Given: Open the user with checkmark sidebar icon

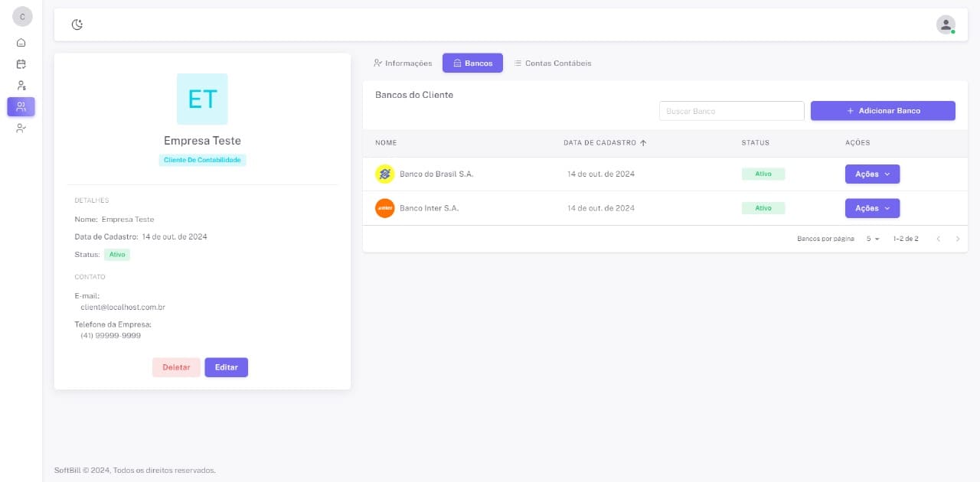Looking at the screenshot, I should coord(21,129).
